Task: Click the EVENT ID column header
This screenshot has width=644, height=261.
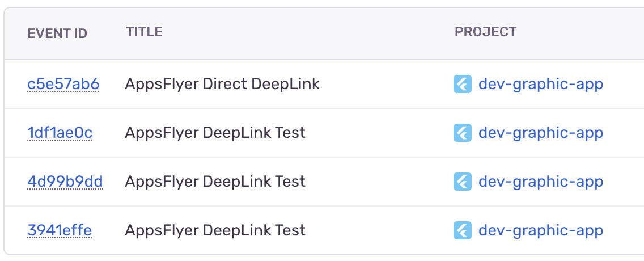Action: [57, 33]
